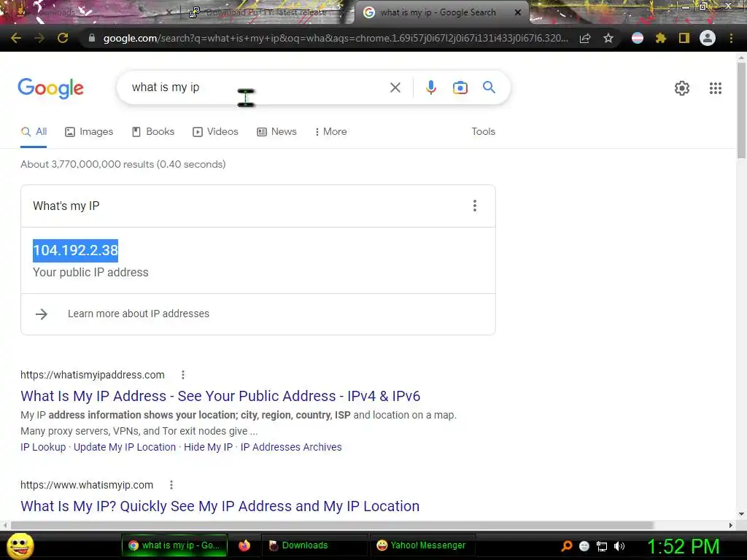The width and height of the screenshot is (747, 560).
Task: Open the network tray icon
Action: [x=602, y=546]
